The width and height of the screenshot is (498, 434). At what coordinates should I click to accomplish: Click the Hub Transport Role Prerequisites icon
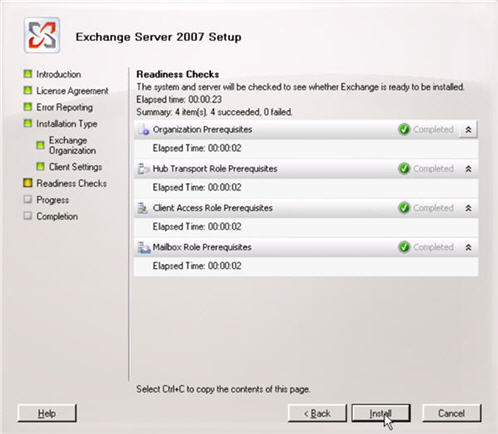tap(144, 169)
